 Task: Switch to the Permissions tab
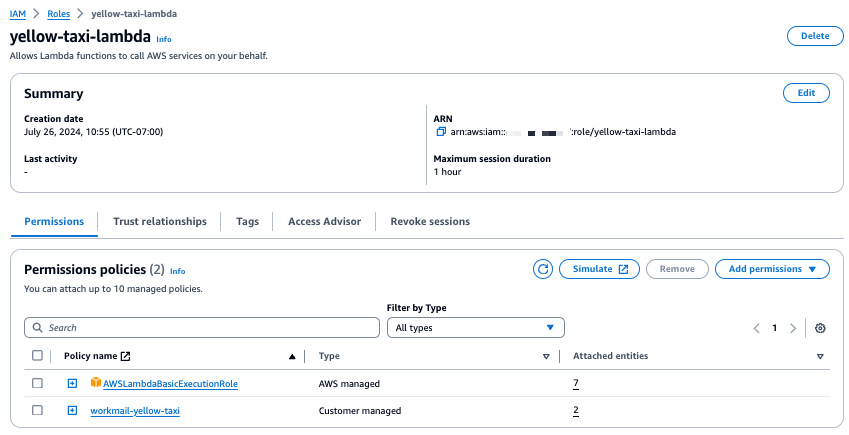[54, 222]
